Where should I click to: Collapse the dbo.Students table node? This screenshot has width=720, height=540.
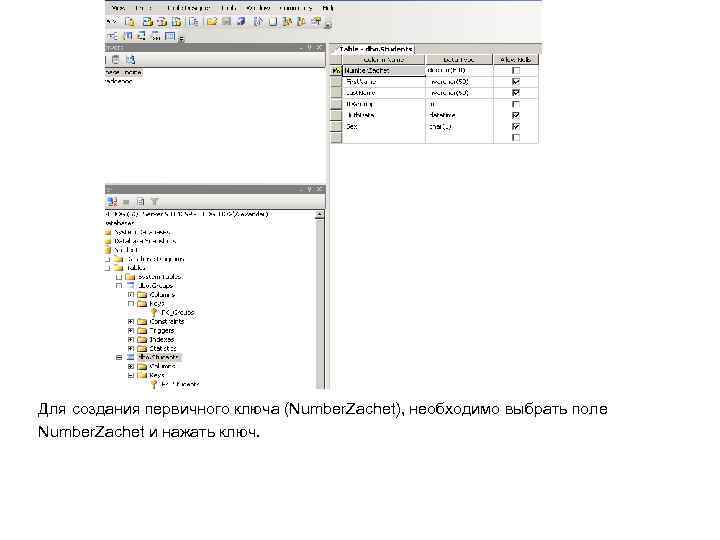(x=119, y=357)
